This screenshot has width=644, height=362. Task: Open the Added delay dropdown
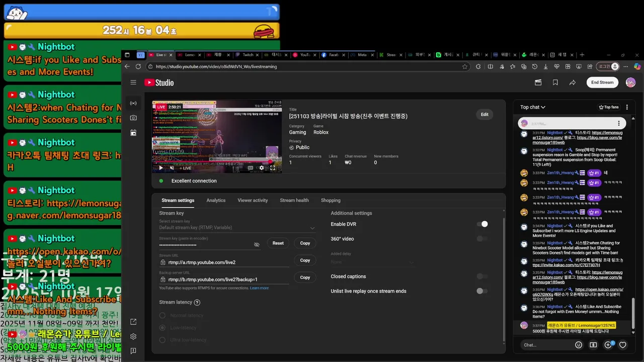pos(372,262)
